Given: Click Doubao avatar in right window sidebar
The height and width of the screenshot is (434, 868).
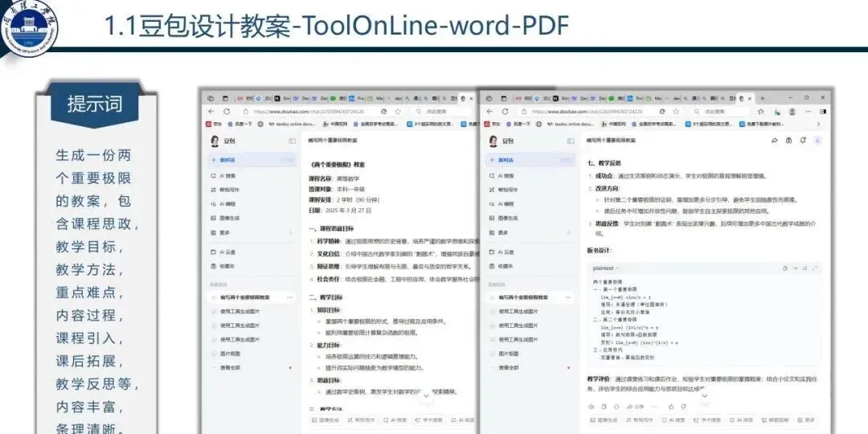Looking at the screenshot, I should [x=493, y=141].
